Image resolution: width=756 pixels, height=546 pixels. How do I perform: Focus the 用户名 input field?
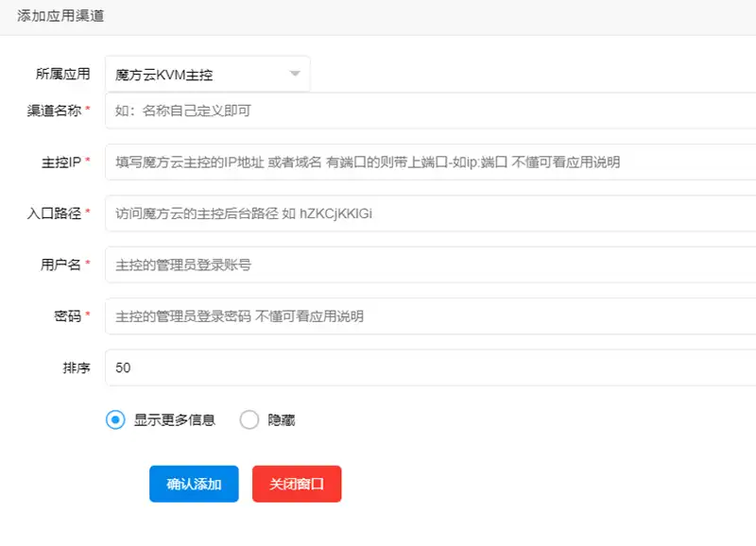pos(431,264)
